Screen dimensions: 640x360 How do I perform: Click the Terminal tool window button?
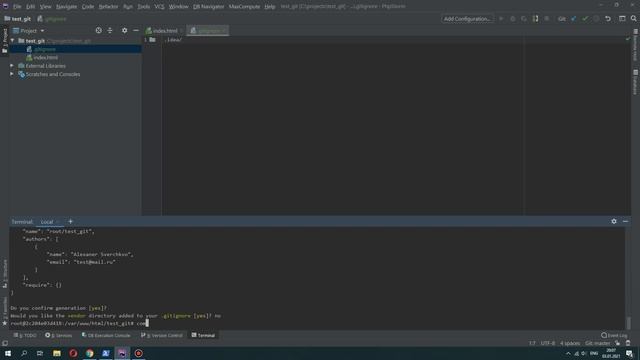click(x=203, y=336)
